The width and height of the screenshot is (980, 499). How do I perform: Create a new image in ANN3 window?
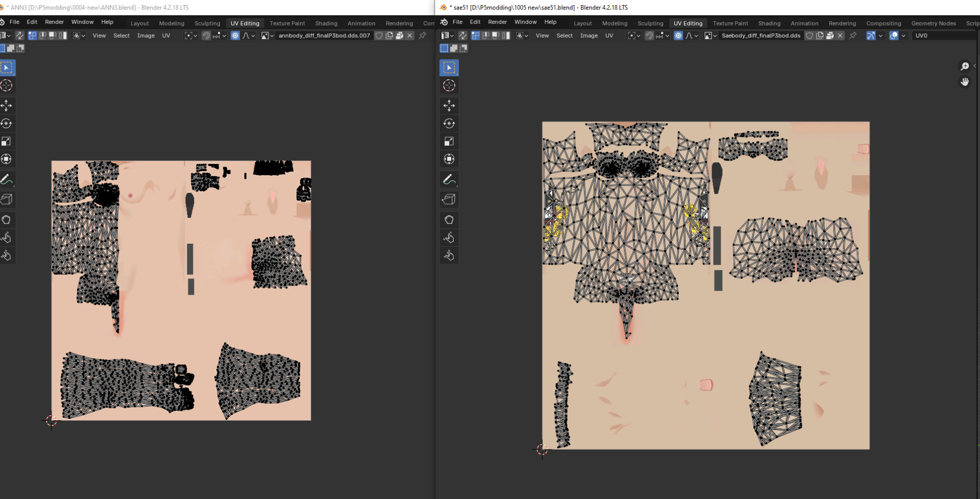pyautogui.click(x=389, y=36)
